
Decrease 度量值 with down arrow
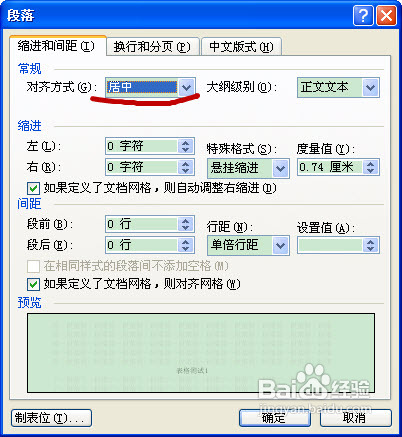(x=371, y=171)
